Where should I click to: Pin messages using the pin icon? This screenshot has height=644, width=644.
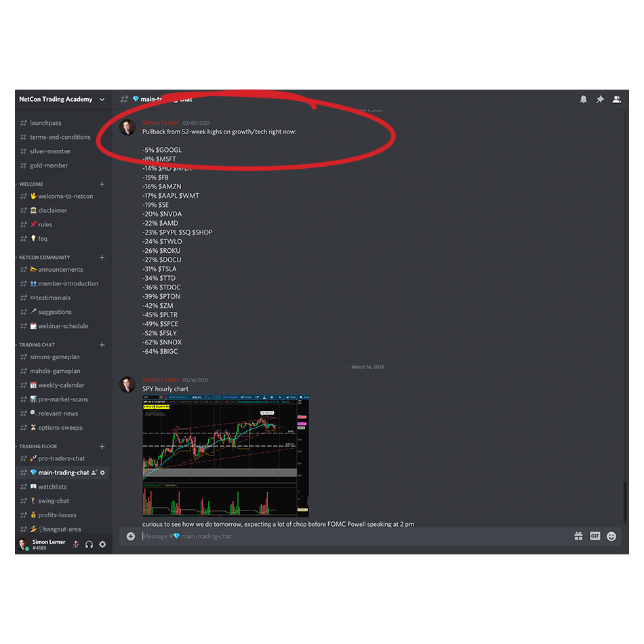click(600, 99)
